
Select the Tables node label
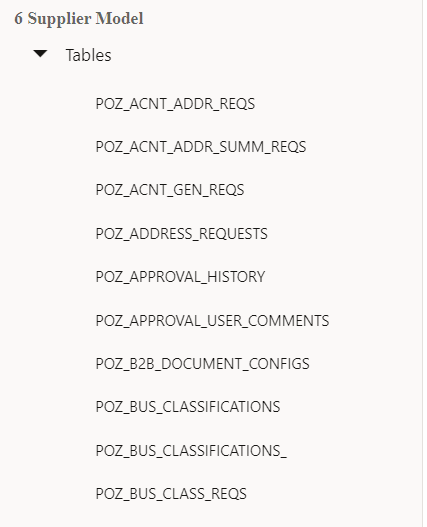point(88,55)
